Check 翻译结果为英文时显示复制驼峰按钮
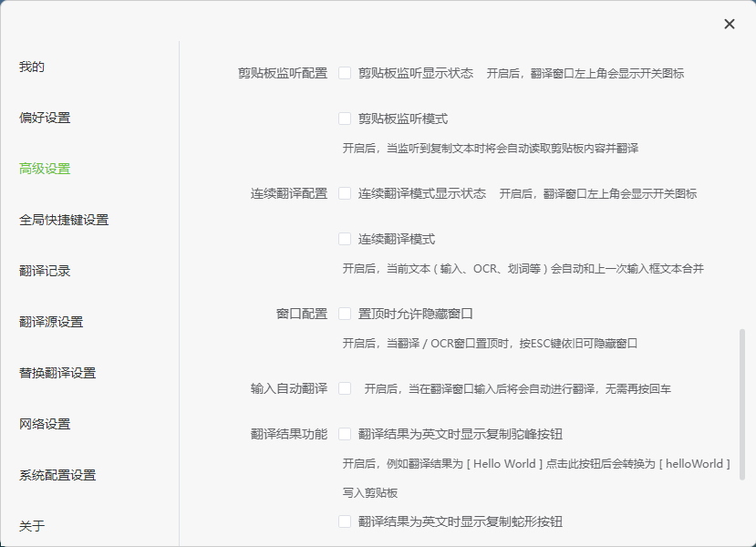Screen dimensions: 756x547 pyautogui.click(x=345, y=434)
